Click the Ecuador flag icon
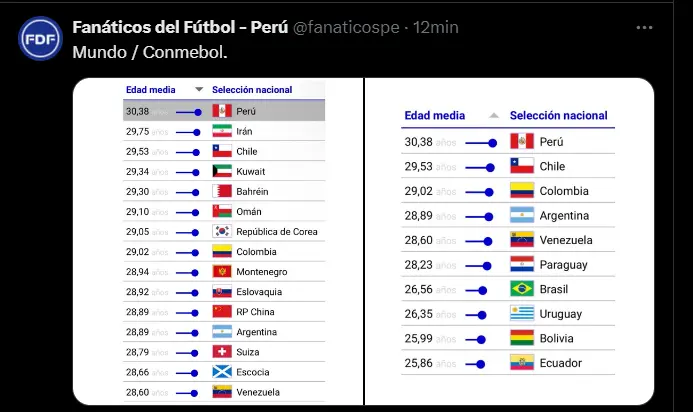 click(521, 363)
